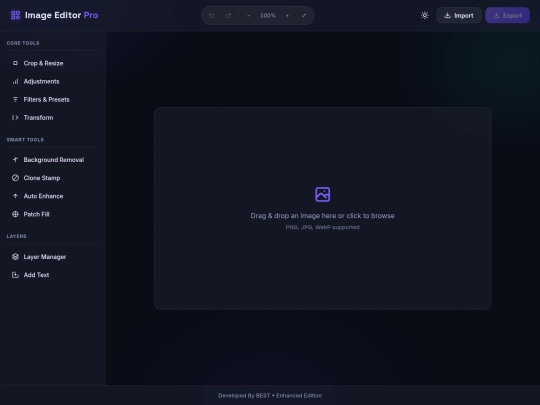This screenshot has width=540, height=405.
Task: Click 'PNG, JPG, WebP supported' text
Action: pyautogui.click(x=322, y=227)
